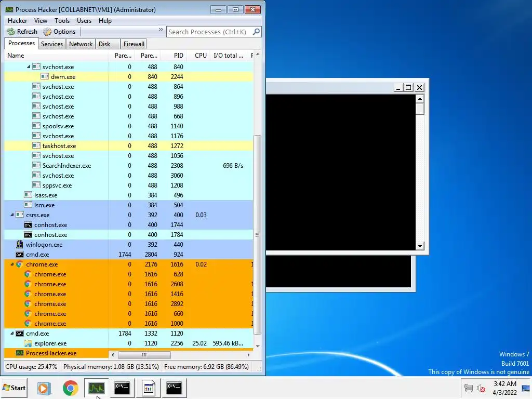Image resolution: width=532 pixels, height=399 pixels.
Task: Sort by the I/O total column header
Action: (x=229, y=55)
